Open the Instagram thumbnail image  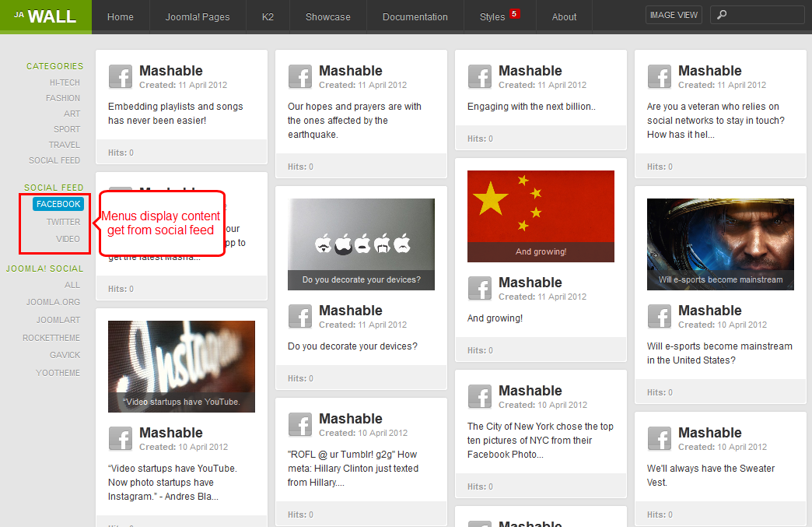coord(181,367)
